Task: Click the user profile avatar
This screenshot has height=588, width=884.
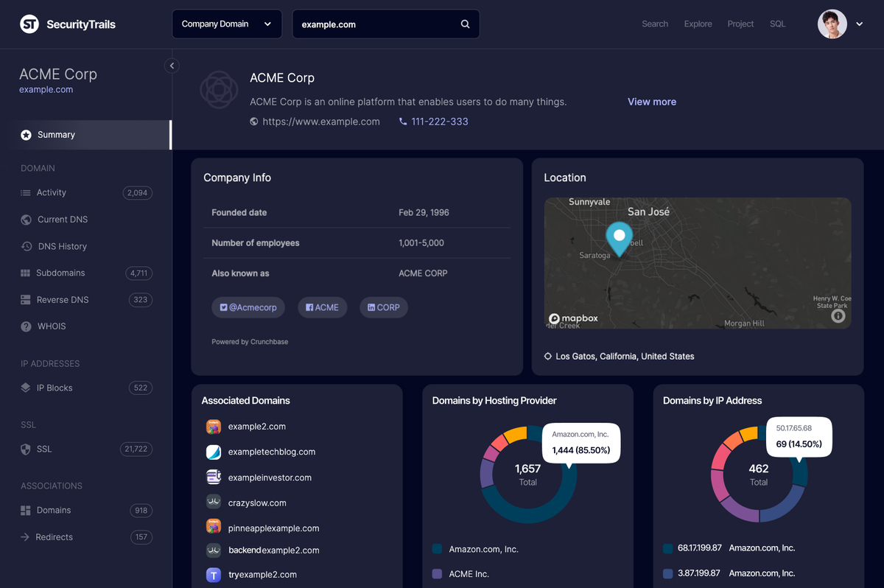Action: coord(832,24)
